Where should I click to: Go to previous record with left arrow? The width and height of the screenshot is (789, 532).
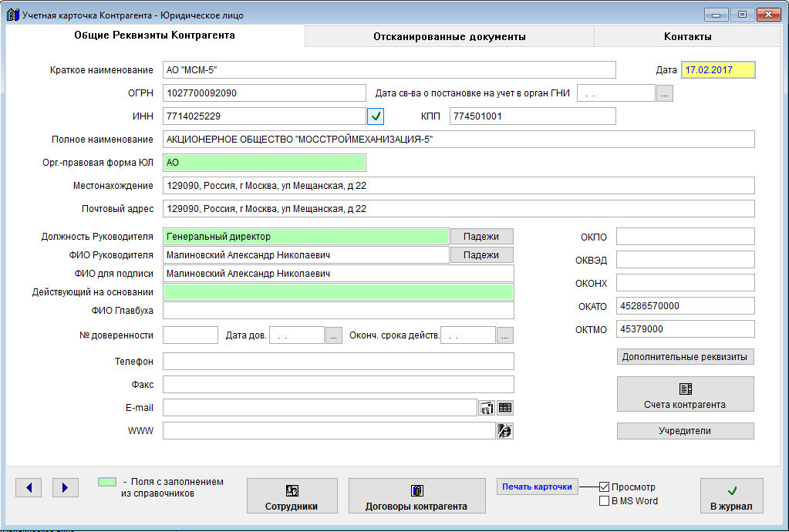[x=29, y=487]
